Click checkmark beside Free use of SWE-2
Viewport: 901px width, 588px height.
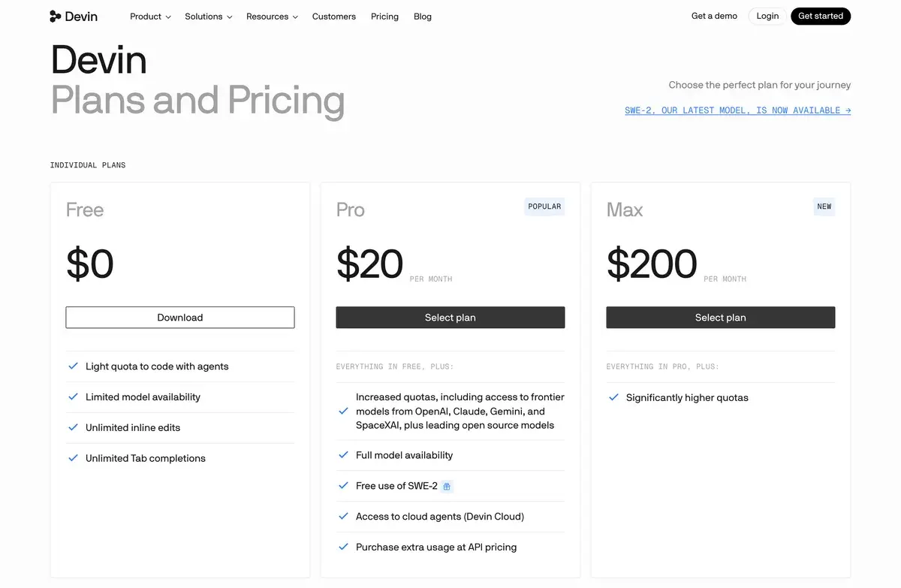[343, 486]
